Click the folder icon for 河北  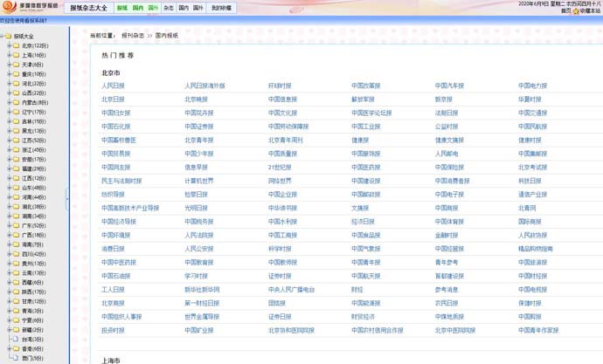(x=16, y=83)
